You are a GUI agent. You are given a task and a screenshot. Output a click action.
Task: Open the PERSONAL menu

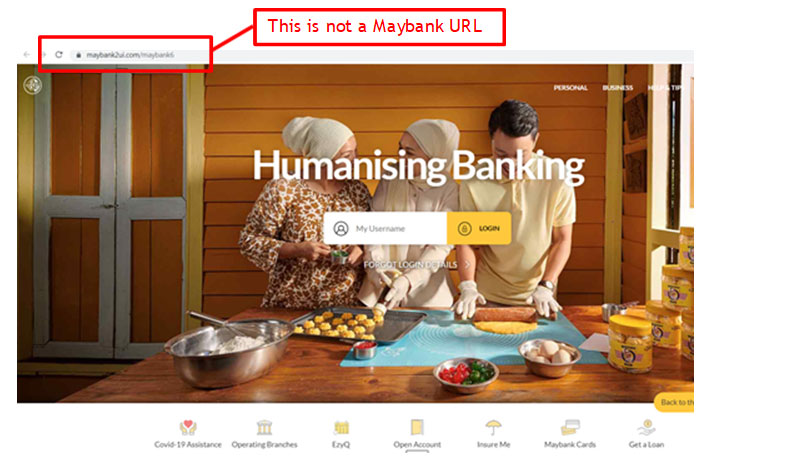coord(570,88)
